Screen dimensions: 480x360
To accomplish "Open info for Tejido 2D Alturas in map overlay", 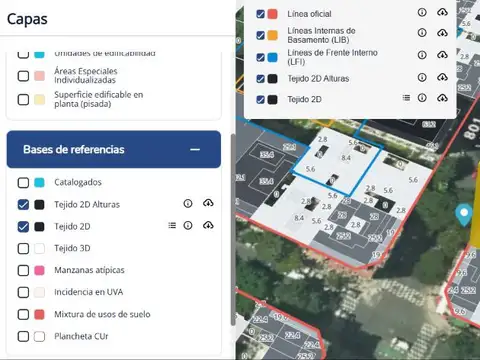I will [422, 77].
